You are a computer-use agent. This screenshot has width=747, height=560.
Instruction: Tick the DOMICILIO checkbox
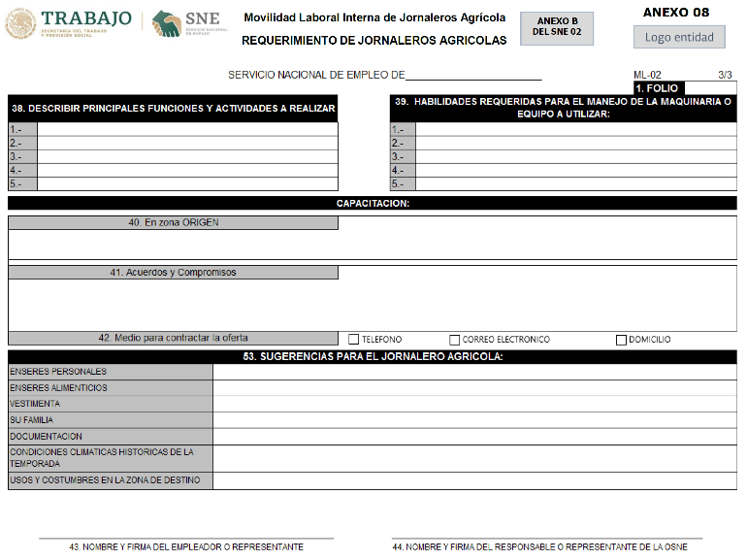(621, 340)
